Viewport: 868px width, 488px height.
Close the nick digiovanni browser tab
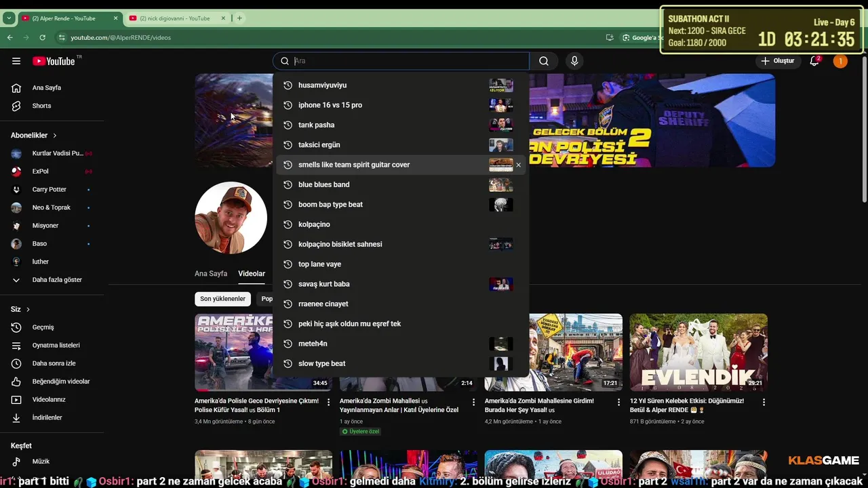[223, 18]
